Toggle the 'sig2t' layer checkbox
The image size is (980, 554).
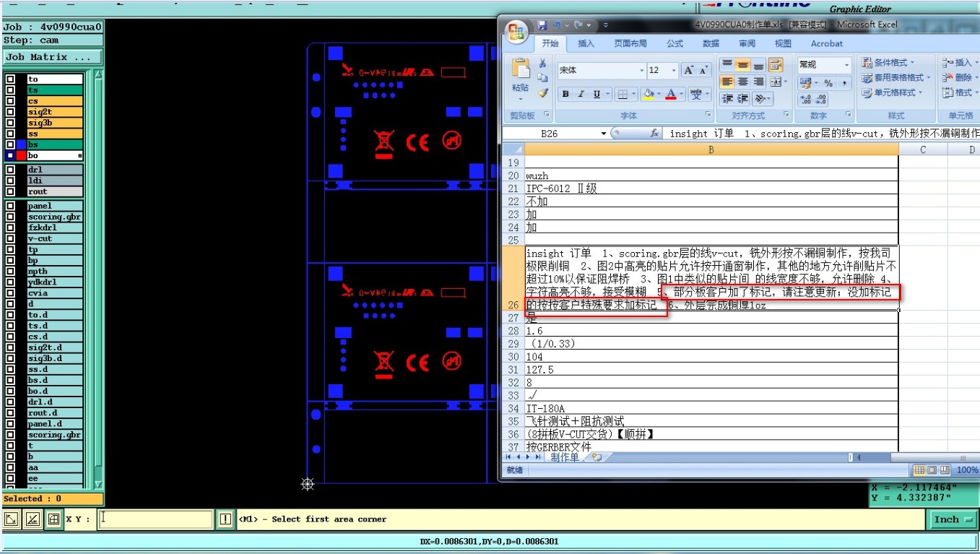click(x=10, y=112)
